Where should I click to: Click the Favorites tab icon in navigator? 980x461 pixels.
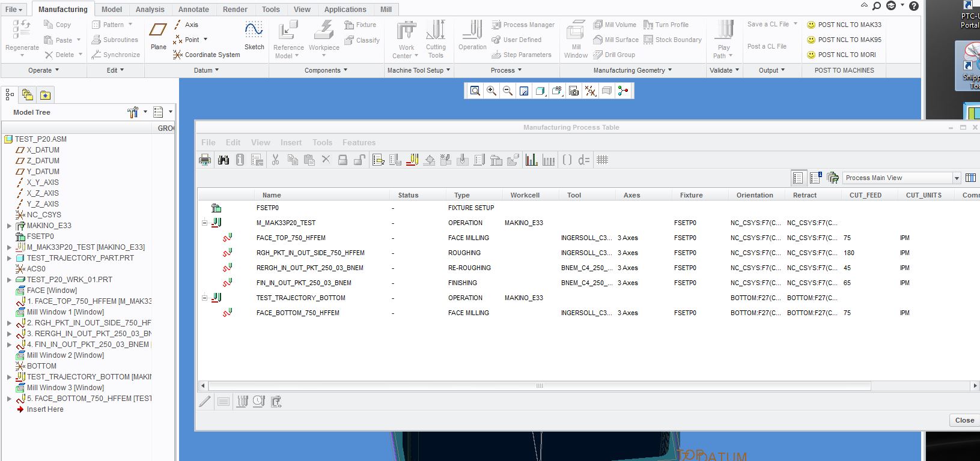45,95
